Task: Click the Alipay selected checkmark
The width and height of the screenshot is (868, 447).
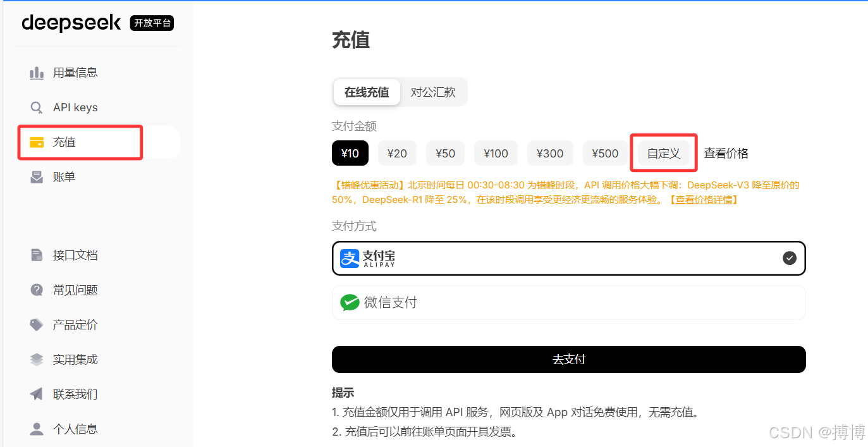Action: (x=790, y=258)
